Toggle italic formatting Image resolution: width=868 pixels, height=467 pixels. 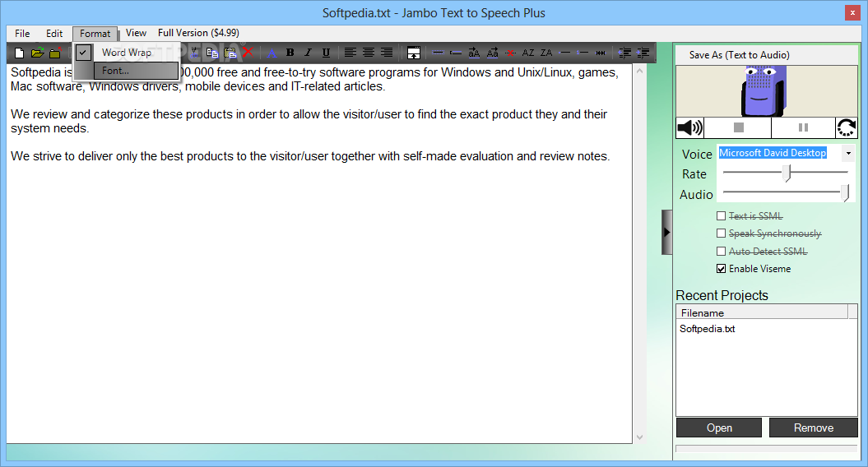308,53
